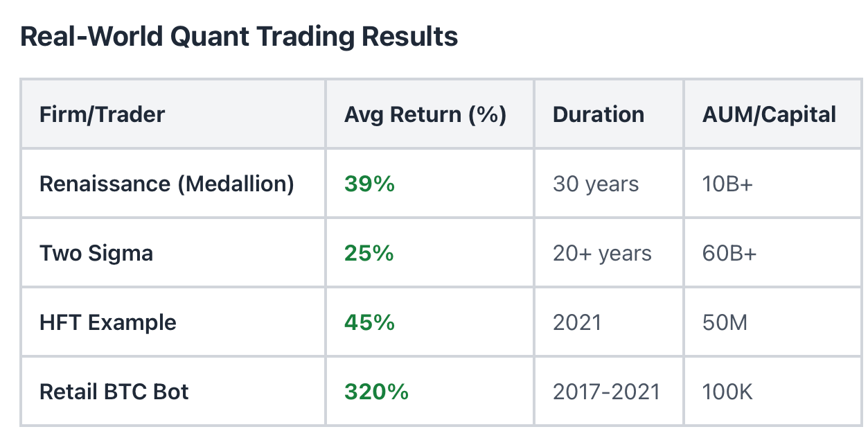Select the 50M capital cell
This screenshot has height=436, width=868.
tap(725, 322)
